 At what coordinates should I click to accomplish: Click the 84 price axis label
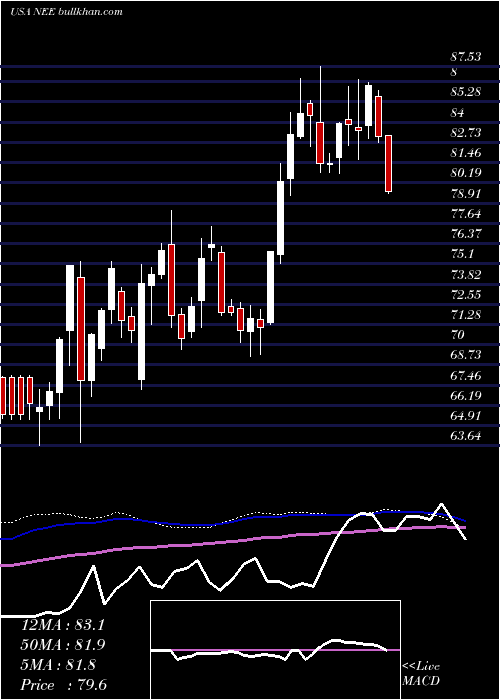(458, 112)
